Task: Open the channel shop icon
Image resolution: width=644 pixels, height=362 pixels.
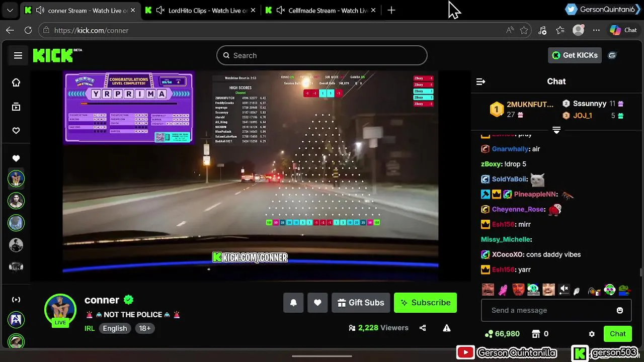Action: [536, 334]
